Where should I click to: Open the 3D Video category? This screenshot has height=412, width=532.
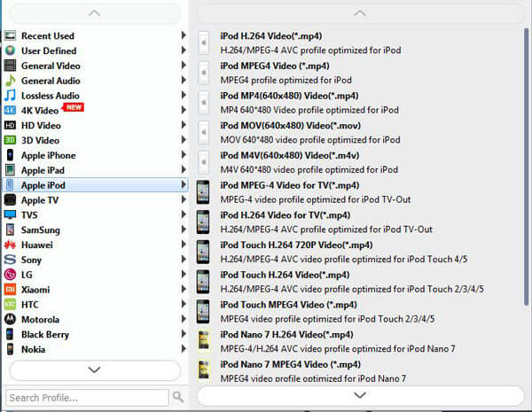[x=96, y=140]
